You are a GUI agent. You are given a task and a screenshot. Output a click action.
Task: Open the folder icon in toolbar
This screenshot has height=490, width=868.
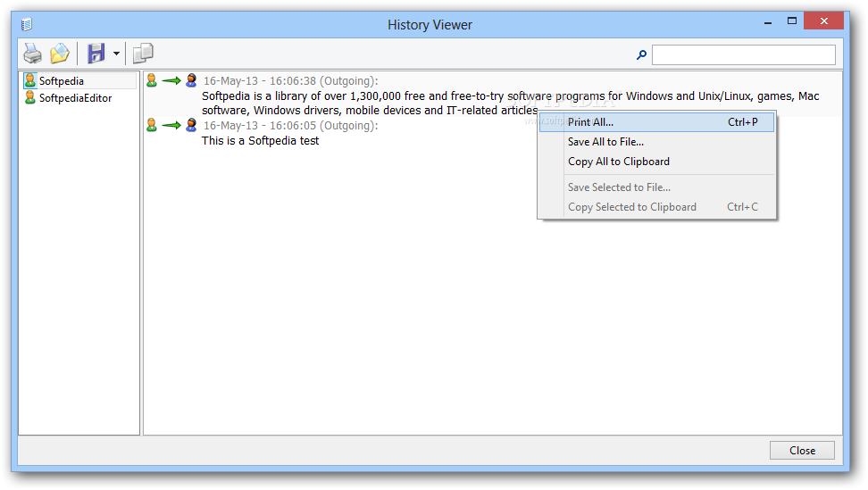pyautogui.click(x=60, y=54)
